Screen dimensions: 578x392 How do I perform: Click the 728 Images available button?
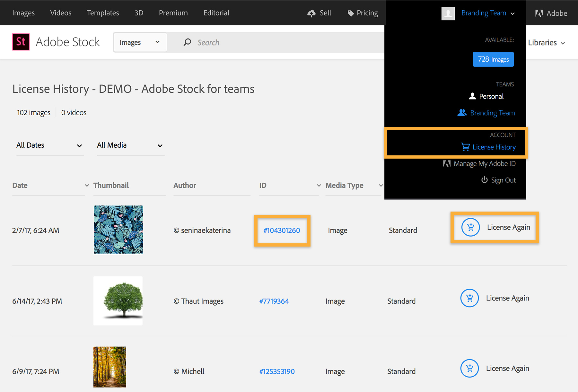[x=493, y=59]
